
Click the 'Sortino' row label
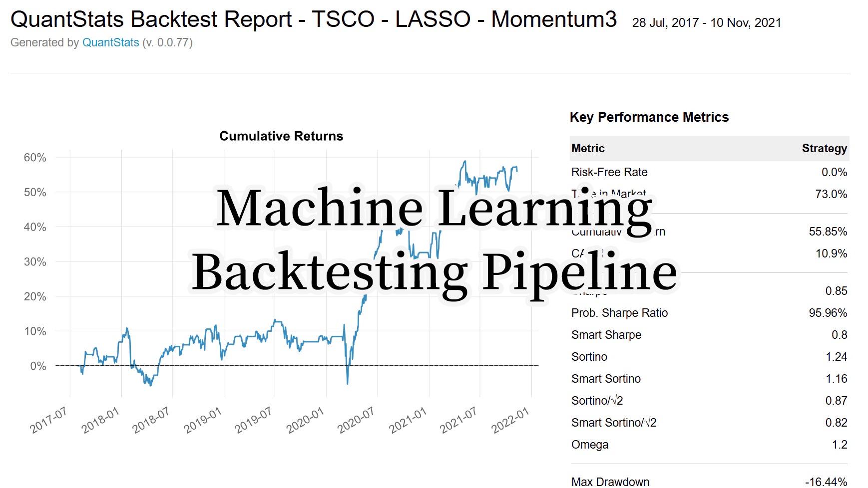(x=589, y=357)
